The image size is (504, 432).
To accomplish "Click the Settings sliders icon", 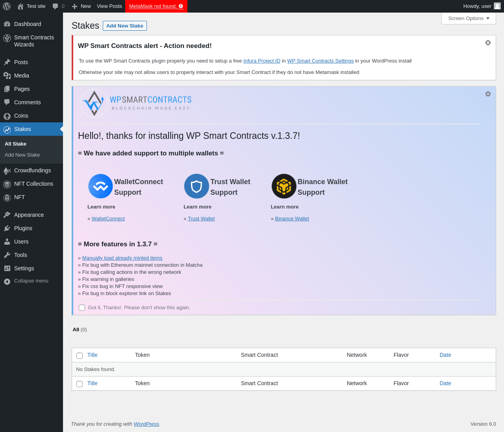I will pyautogui.click(x=7, y=268).
